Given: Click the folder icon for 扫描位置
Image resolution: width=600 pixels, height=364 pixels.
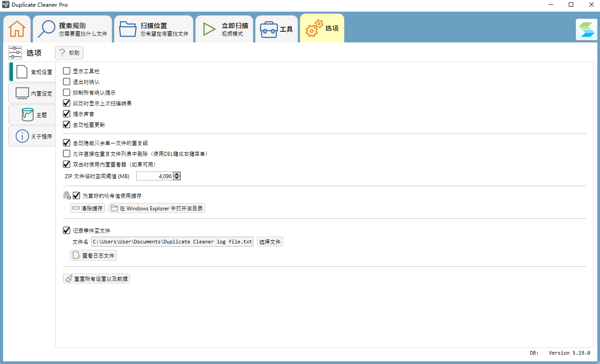Looking at the screenshot, I should tap(128, 29).
